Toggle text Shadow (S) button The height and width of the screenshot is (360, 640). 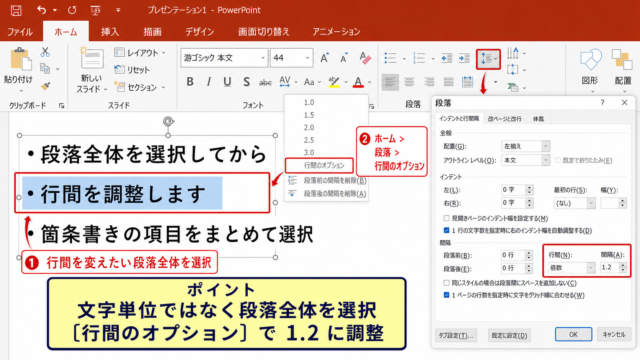click(247, 82)
